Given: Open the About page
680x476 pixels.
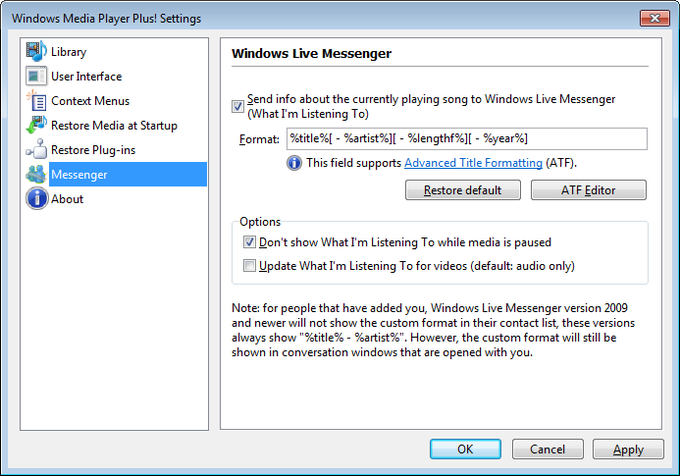Looking at the screenshot, I should point(67,199).
